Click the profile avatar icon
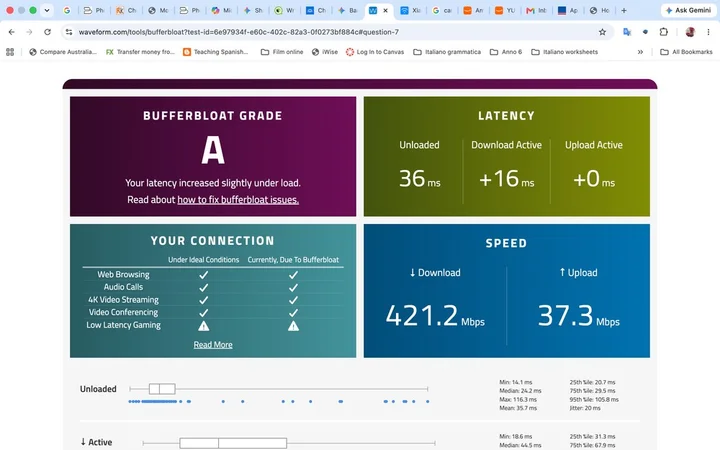 point(690,32)
